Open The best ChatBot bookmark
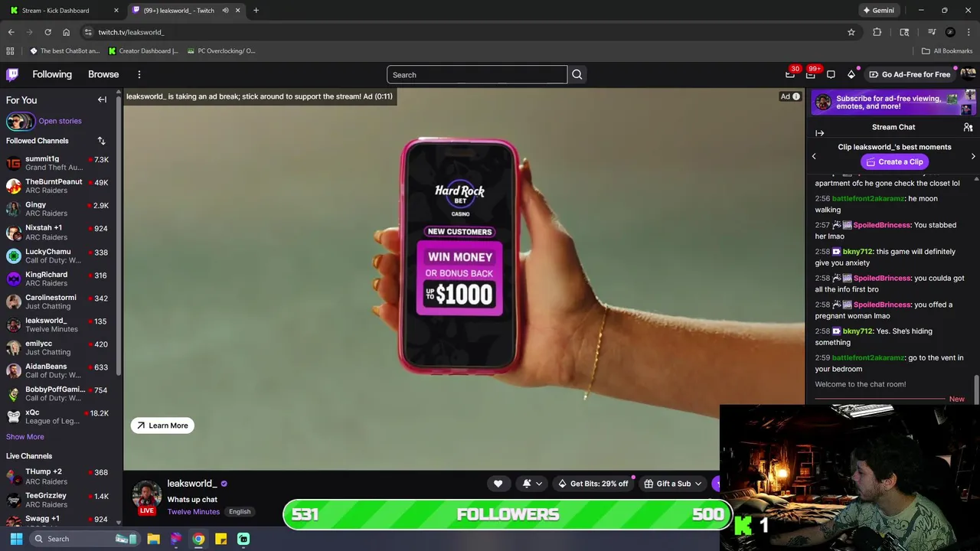 point(65,51)
